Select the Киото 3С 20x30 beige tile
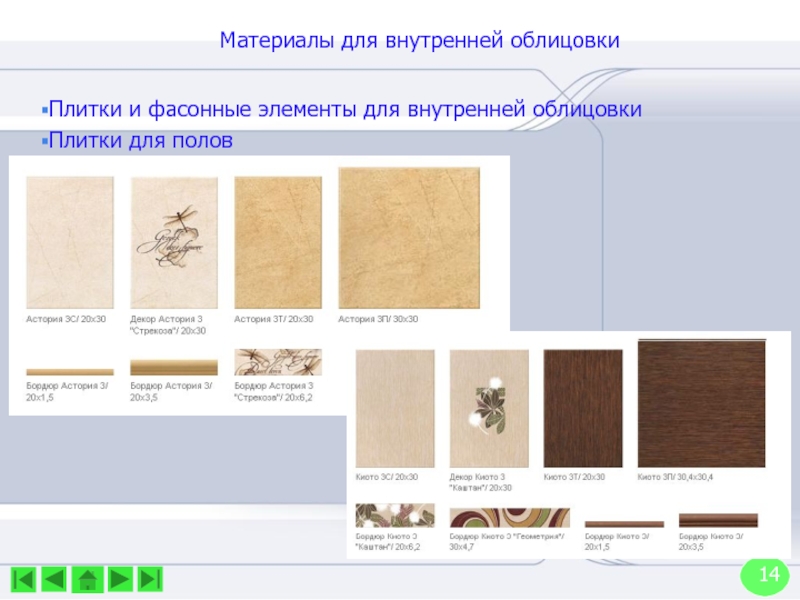This screenshot has width=800, height=600. click(x=395, y=408)
